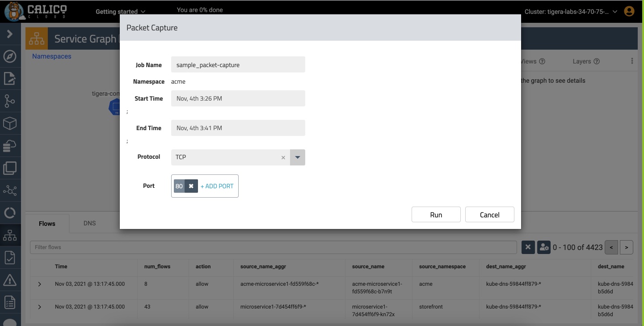
Task: Clear the flows filter with X button
Action: tap(528, 247)
